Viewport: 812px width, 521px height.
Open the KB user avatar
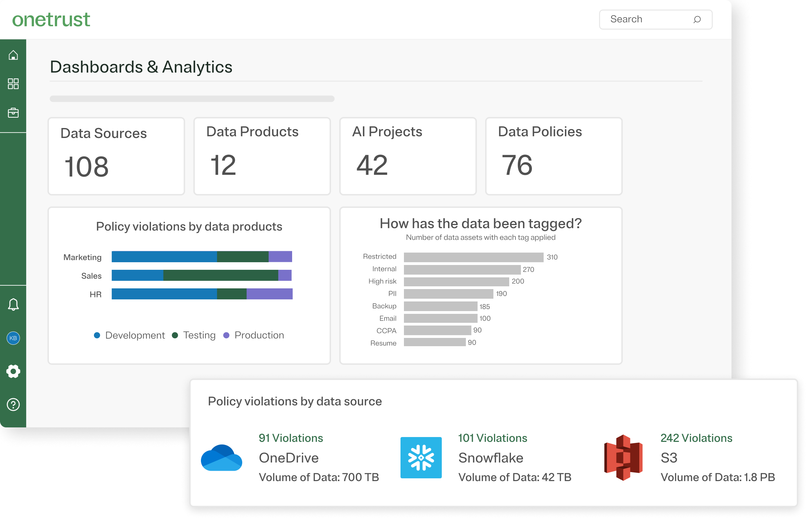(x=13, y=338)
